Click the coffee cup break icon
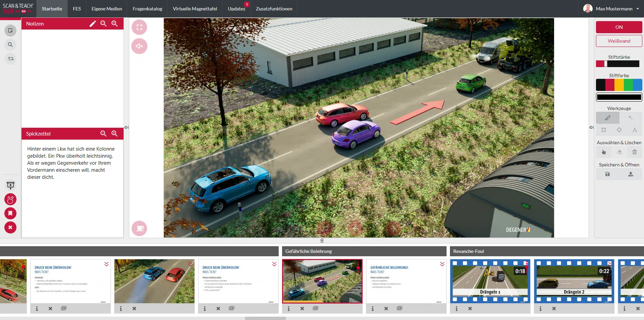Screen dimensions: 644x320 (139, 228)
